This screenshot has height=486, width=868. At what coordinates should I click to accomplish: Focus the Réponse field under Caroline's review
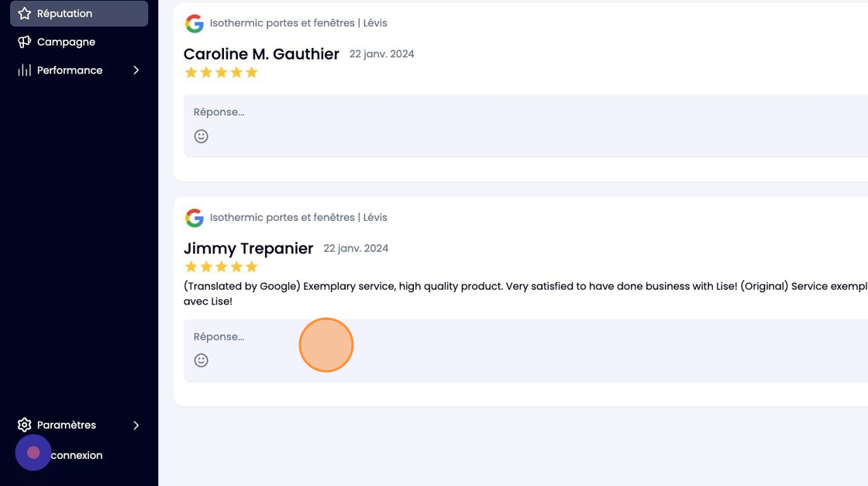tap(526, 126)
